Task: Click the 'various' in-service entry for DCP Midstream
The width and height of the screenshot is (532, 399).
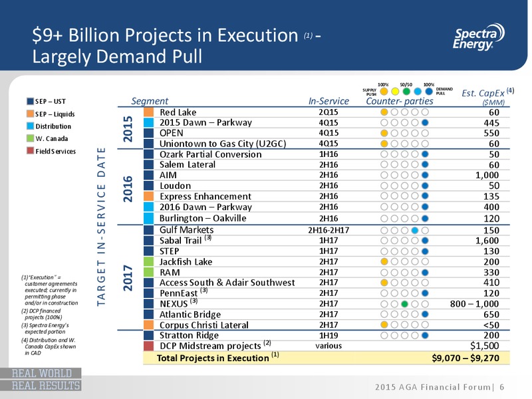Action: [329, 346]
